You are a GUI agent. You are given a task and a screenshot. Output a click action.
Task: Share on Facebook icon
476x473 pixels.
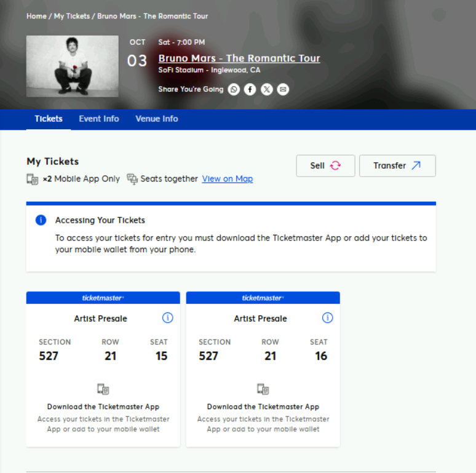250,89
